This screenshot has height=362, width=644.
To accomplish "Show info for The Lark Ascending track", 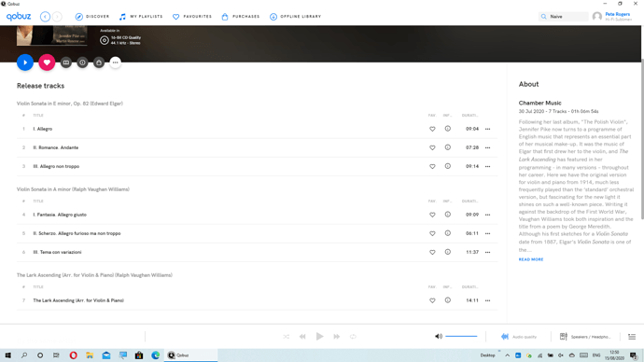I will (x=448, y=300).
